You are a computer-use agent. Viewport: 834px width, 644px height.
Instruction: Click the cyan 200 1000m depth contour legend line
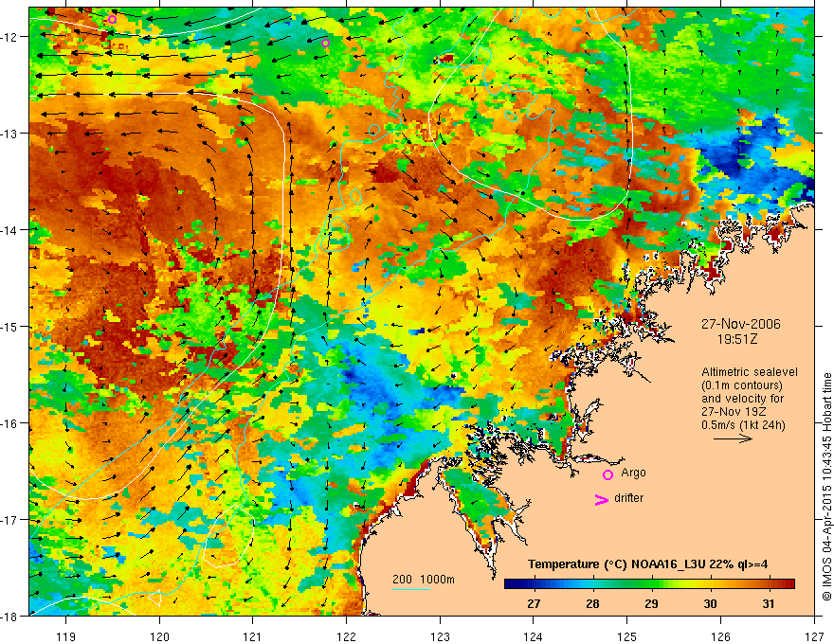pyautogui.click(x=411, y=589)
